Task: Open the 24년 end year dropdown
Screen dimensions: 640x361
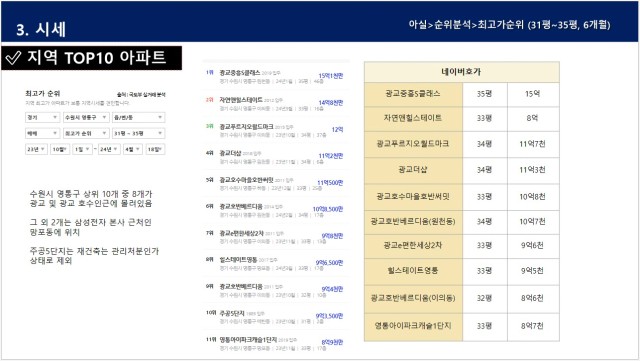Action: 109,149
